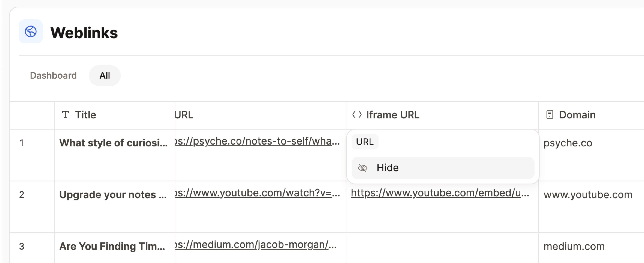
Task: Select row 2 by its number
Action: click(x=22, y=195)
